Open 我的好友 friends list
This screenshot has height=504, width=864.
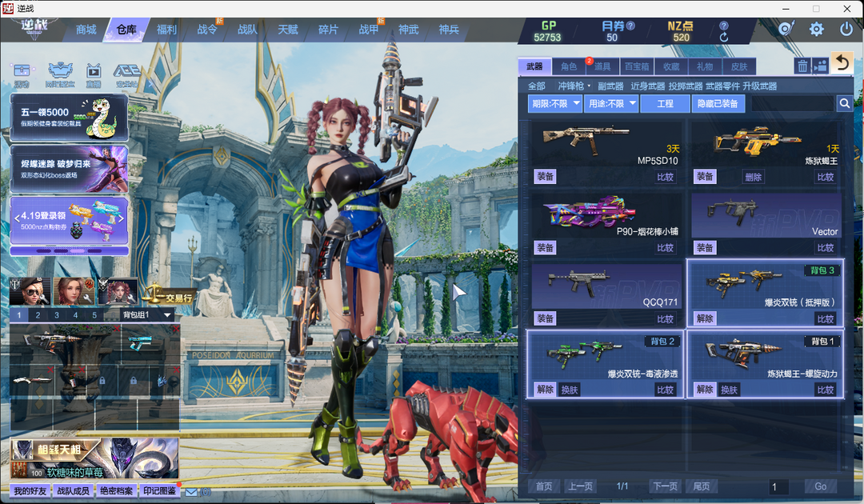pyautogui.click(x=30, y=490)
